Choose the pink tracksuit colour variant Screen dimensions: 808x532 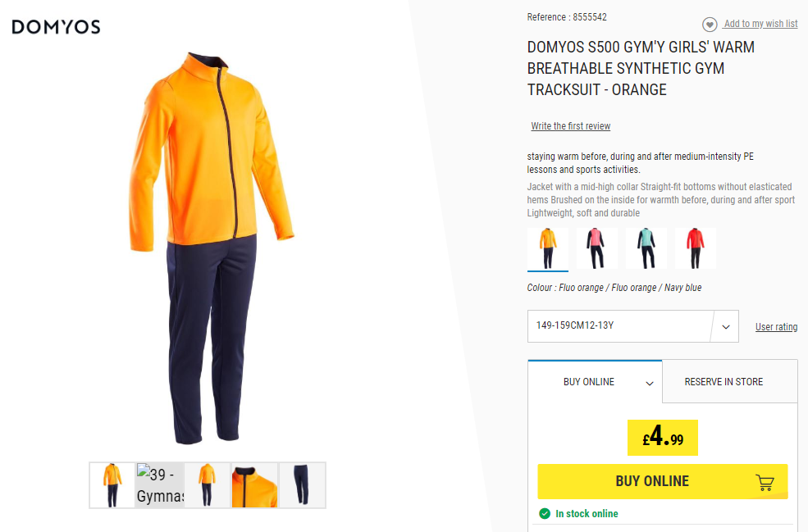(x=596, y=248)
